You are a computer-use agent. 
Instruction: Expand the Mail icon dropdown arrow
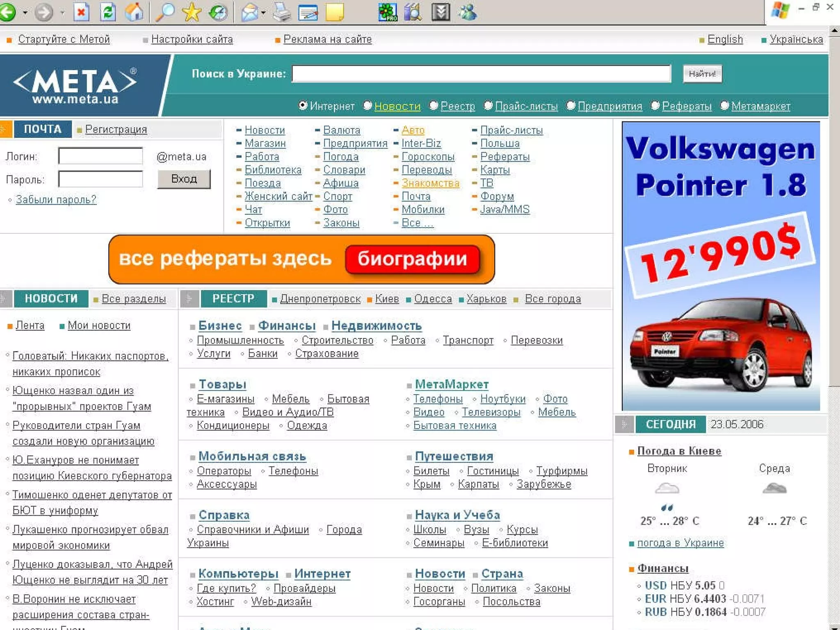(x=263, y=13)
